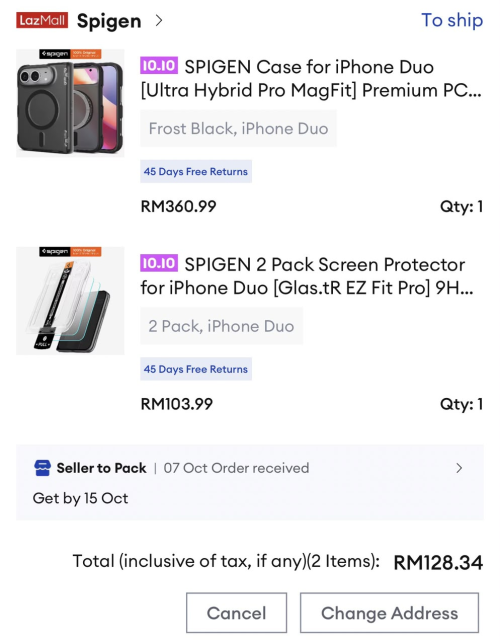The height and width of the screenshot is (644, 500).
Task: Select the Frost Black, iPhone Duo variant tag
Action: click(238, 129)
